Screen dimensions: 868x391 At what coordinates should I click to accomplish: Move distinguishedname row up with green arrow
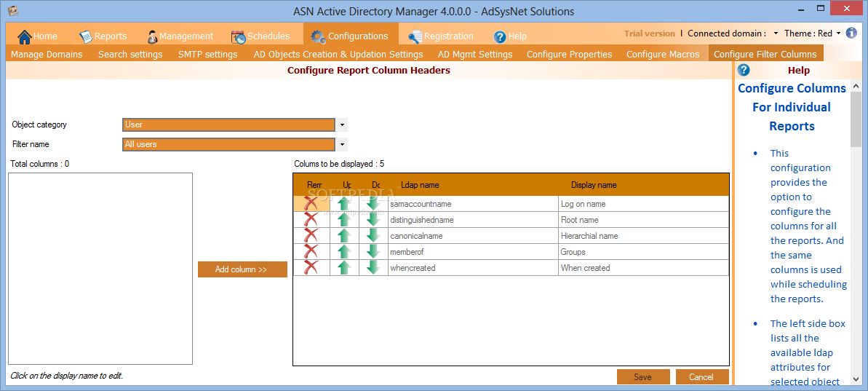(344, 220)
